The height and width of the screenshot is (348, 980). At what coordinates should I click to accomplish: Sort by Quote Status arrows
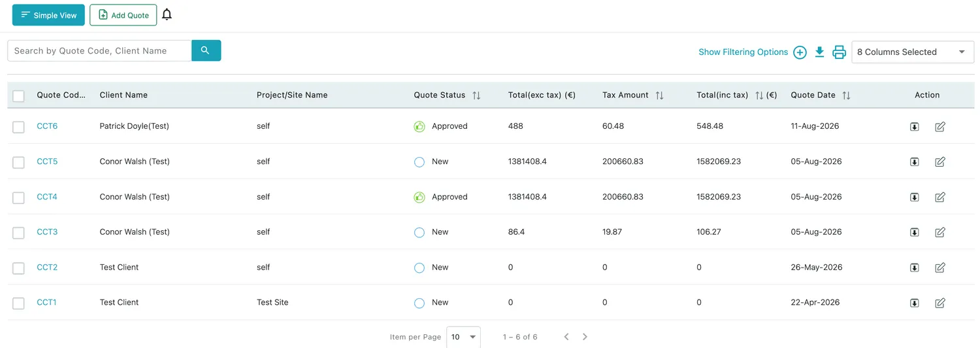point(476,96)
